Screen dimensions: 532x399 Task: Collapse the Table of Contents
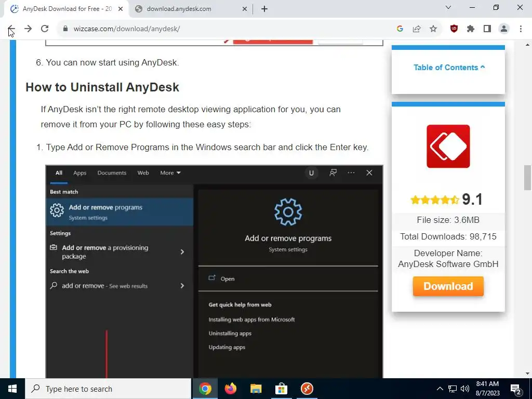[x=449, y=67]
